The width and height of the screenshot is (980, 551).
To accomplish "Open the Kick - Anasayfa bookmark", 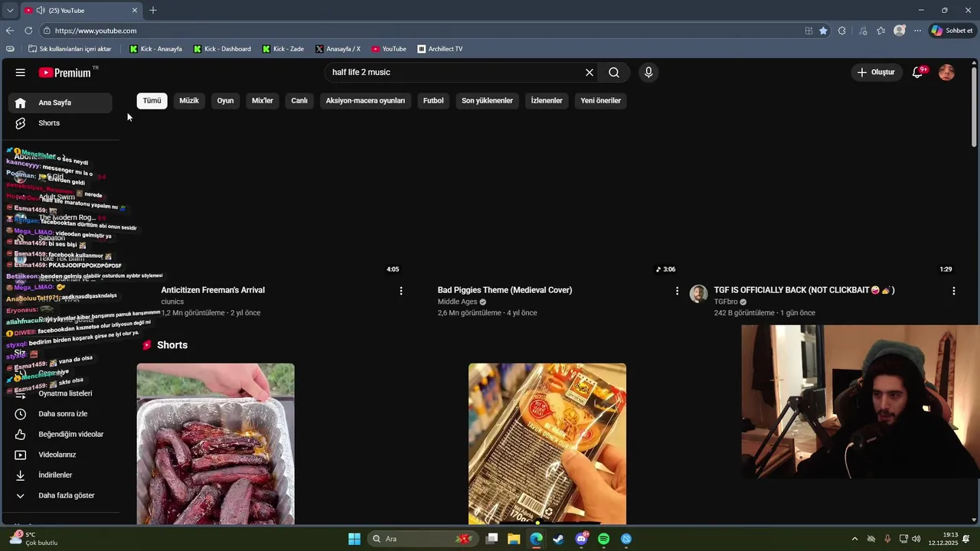I will (x=155, y=49).
